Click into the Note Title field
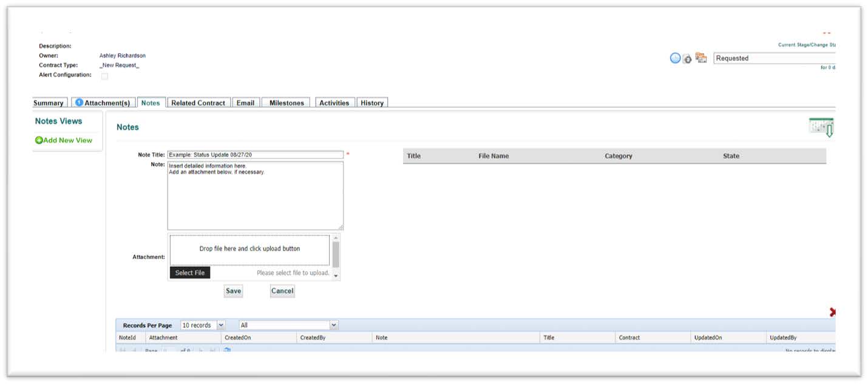 255,155
